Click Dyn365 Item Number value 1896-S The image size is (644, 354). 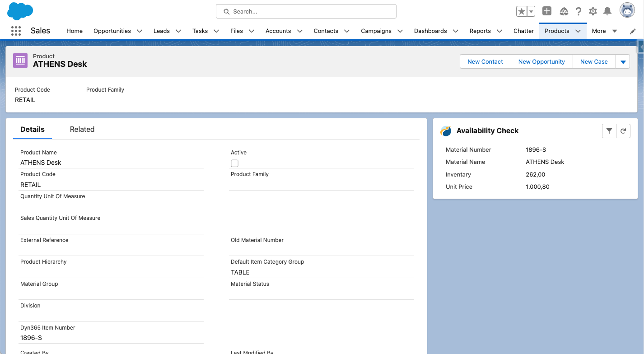[x=31, y=338]
